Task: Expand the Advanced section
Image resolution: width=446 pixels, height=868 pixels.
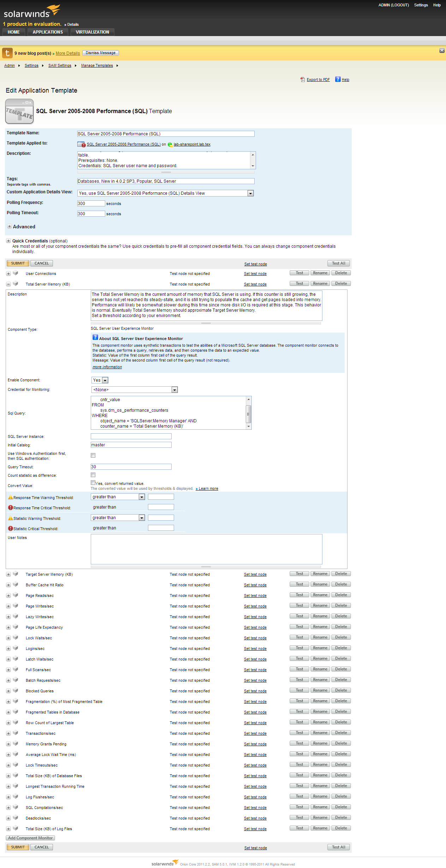Action: point(10,227)
